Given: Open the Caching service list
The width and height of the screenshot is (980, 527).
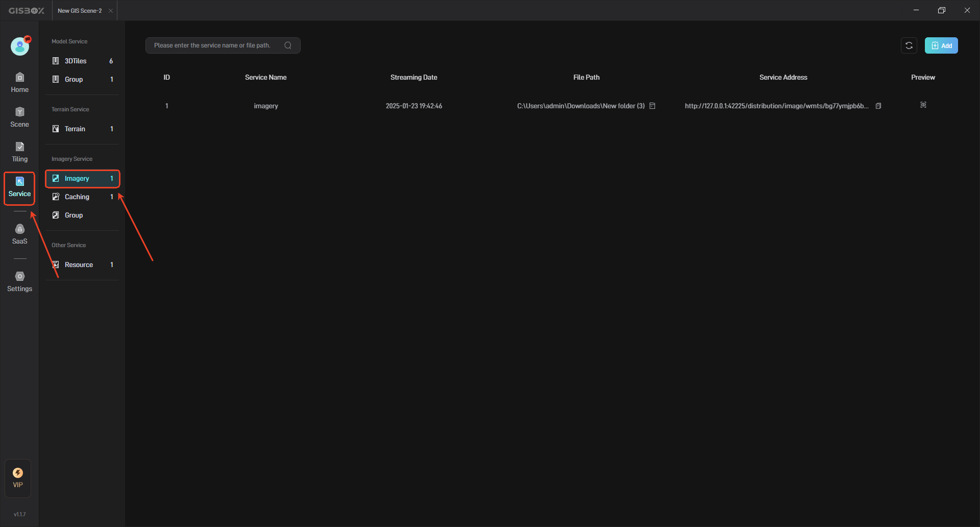Looking at the screenshot, I should pos(82,197).
